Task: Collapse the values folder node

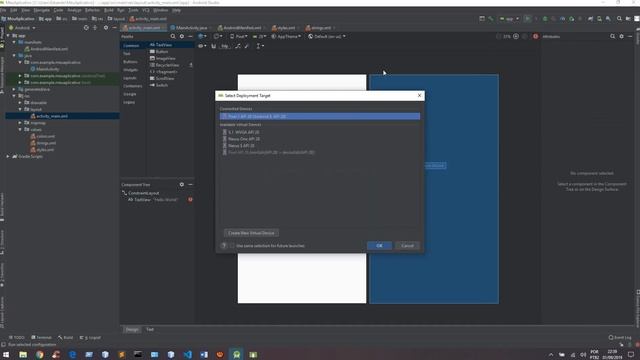Action: point(20,129)
